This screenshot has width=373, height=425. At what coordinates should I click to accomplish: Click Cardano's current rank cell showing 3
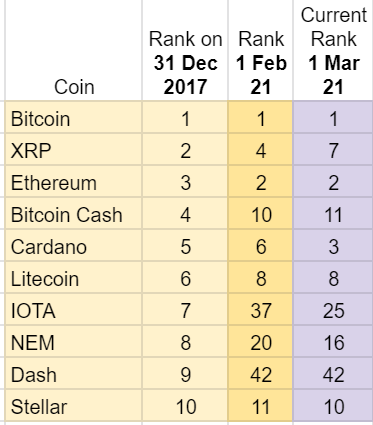(x=333, y=245)
